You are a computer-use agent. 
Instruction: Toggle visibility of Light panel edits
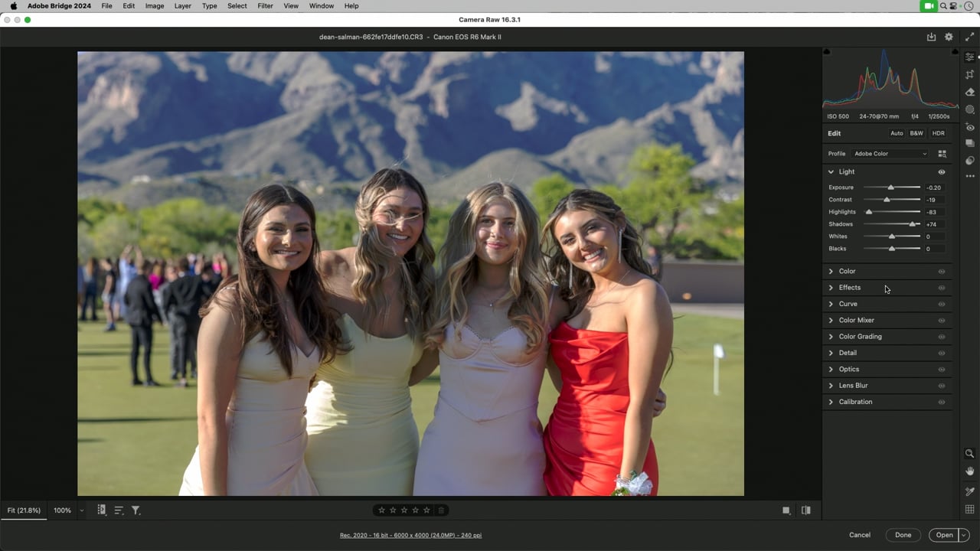942,172
